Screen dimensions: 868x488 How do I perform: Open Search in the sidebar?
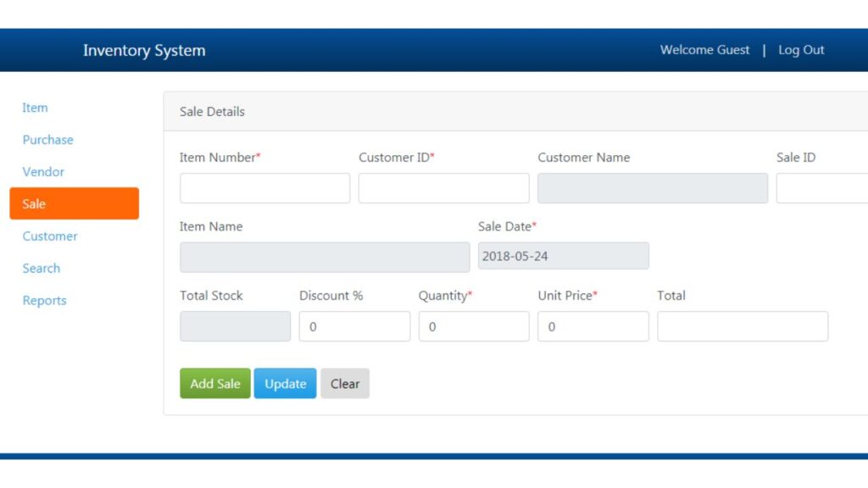(41, 268)
